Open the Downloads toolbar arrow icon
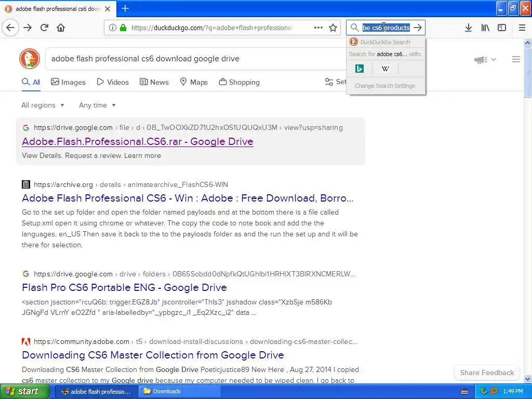This screenshot has height=399, width=532. pos(468,28)
